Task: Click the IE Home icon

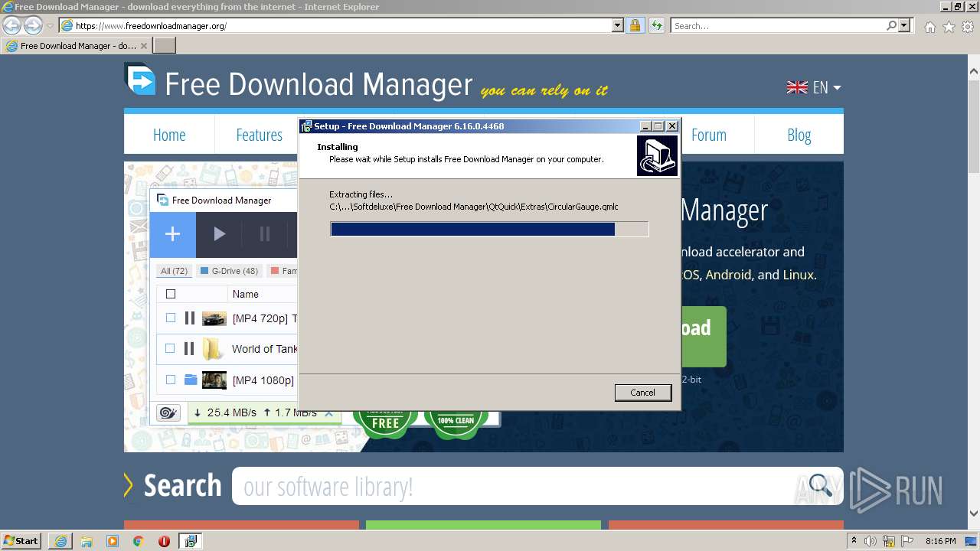Action: tap(929, 27)
